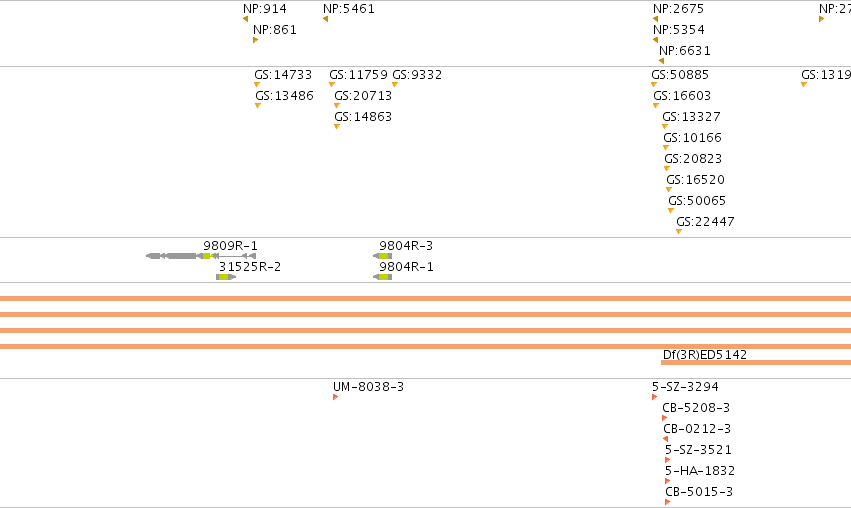Select the GS:16603 feature label
The width and height of the screenshot is (851, 508).
[682, 96]
